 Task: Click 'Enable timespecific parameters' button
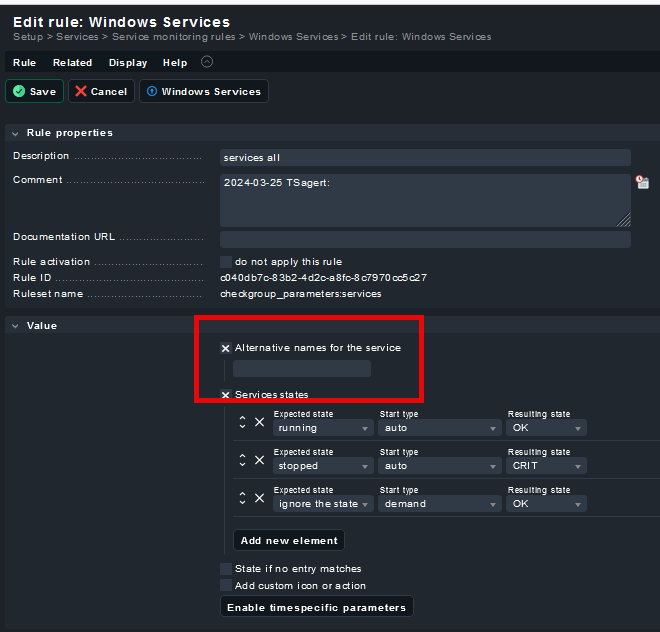pyautogui.click(x=316, y=607)
